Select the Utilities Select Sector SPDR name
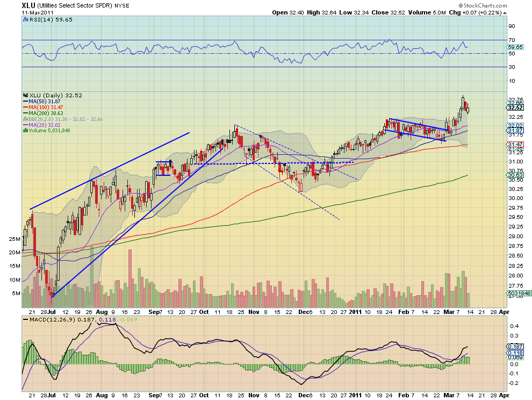Image resolution: width=532 pixels, height=400 pixels. (75, 6)
